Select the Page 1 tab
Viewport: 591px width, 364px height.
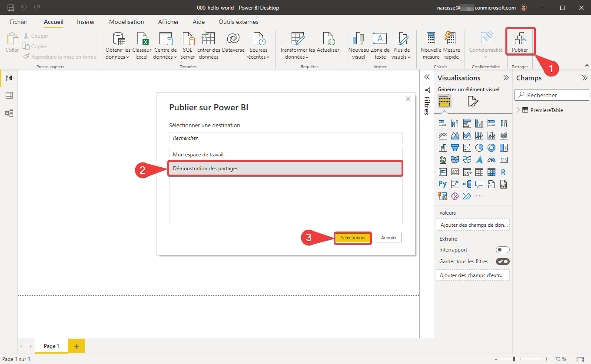coord(51,346)
